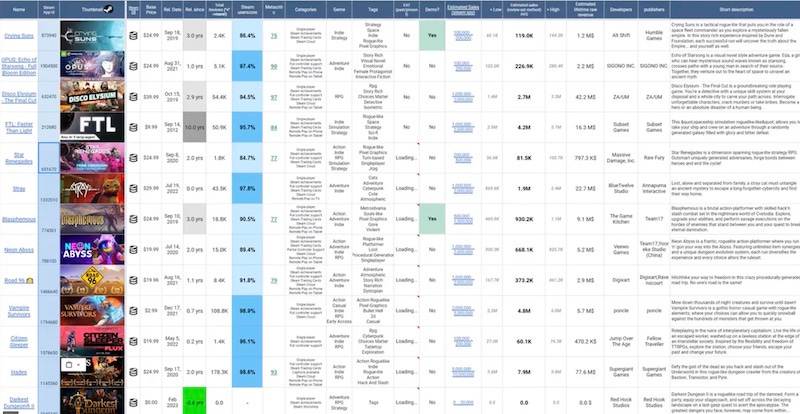Select the Citizen Sleeper thumbnail
The image size is (800, 414).
92,342
